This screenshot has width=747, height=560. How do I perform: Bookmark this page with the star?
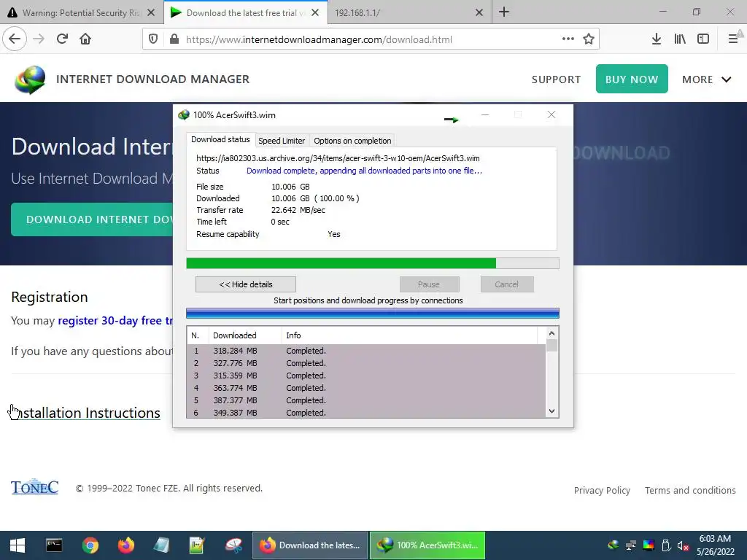(589, 39)
